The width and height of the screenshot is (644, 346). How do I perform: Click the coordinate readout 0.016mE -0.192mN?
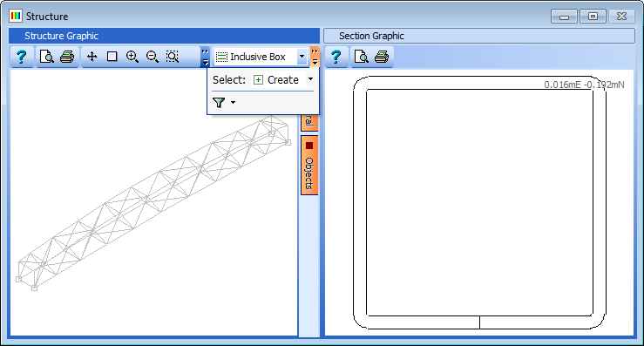point(584,85)
